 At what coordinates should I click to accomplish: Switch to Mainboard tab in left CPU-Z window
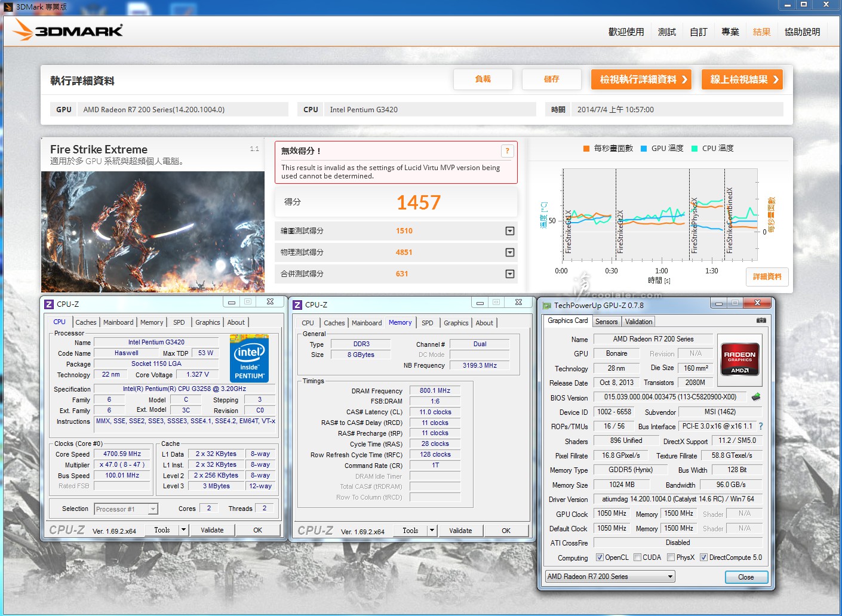point(118,322)
